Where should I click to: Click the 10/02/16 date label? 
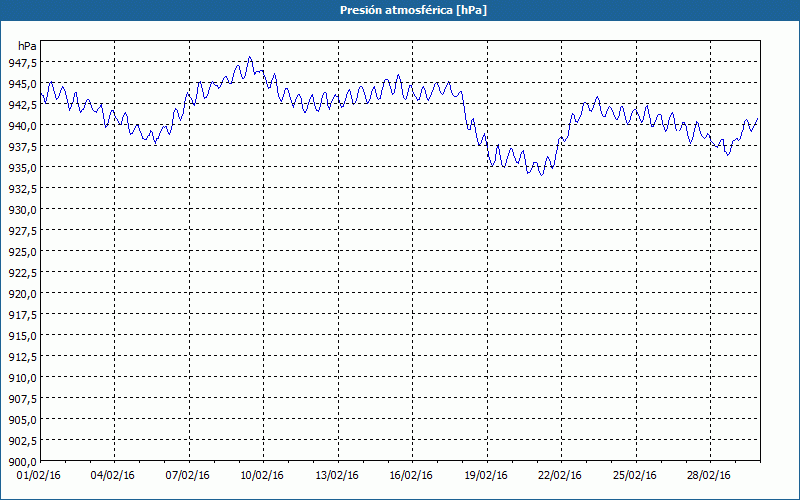tap(262, 476)
